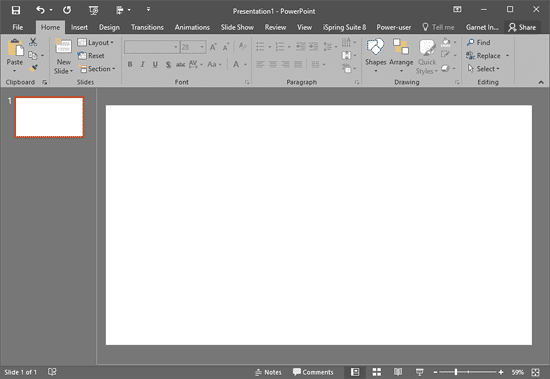Switch to Slide Sorter view
The image size is (550, 379).
click(377, 372)
